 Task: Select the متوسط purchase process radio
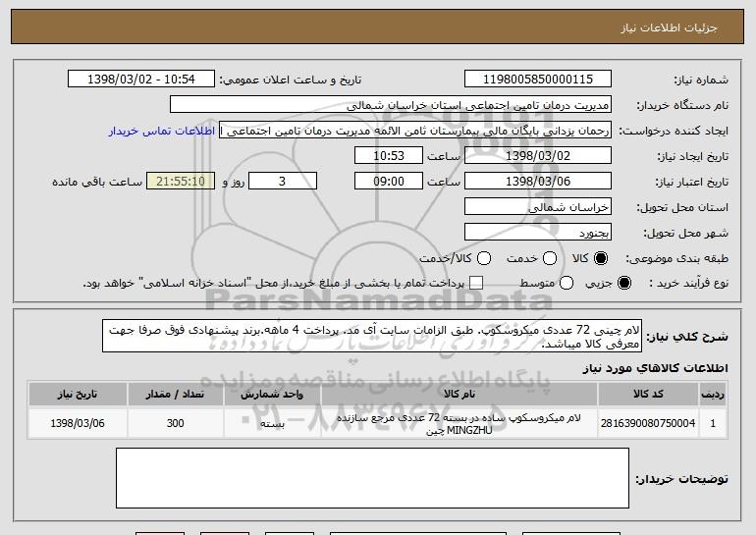click(x=567, y=284)
